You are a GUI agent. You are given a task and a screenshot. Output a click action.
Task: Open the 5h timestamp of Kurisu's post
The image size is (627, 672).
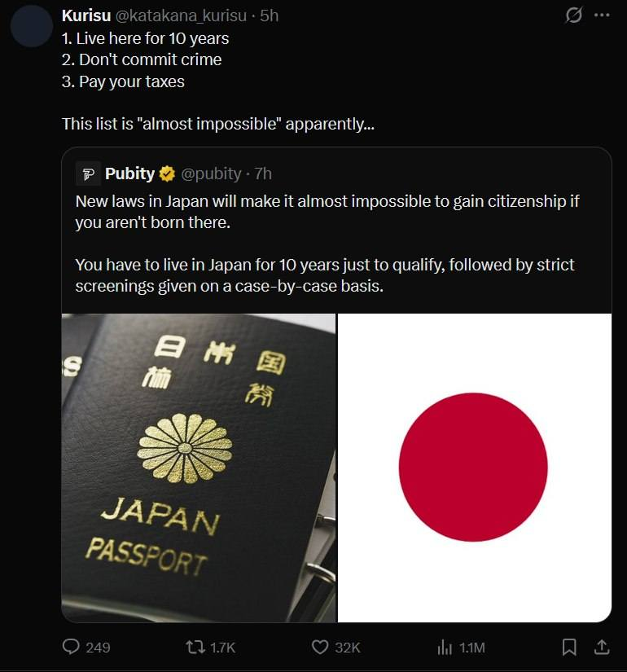[270, 15]
